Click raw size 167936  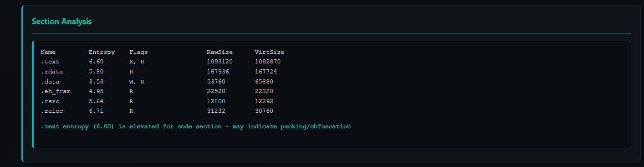pos(218,72)
